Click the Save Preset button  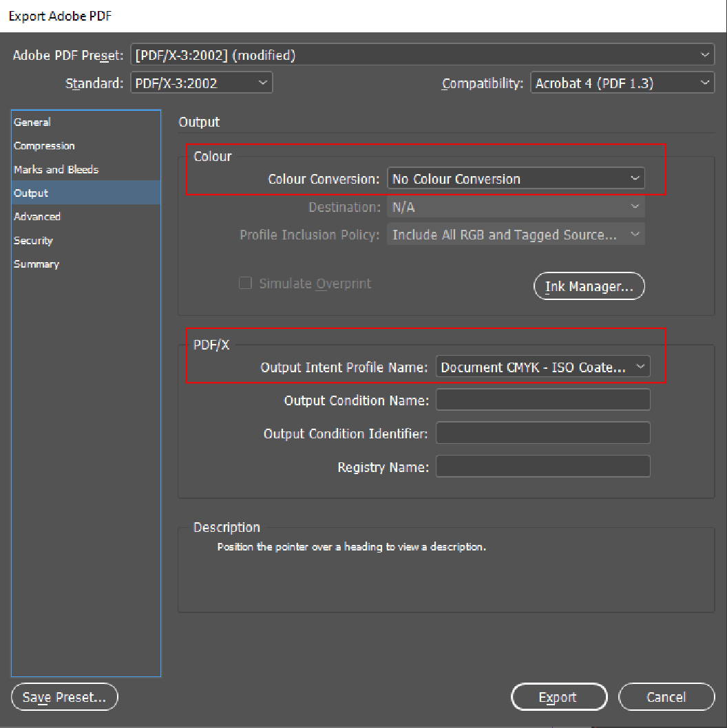(65, 697)
